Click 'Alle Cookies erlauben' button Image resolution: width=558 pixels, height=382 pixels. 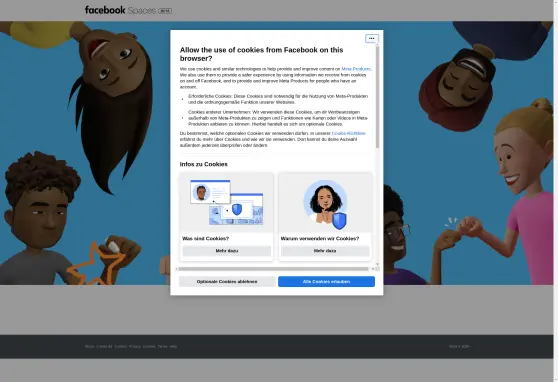pos(326,282)
